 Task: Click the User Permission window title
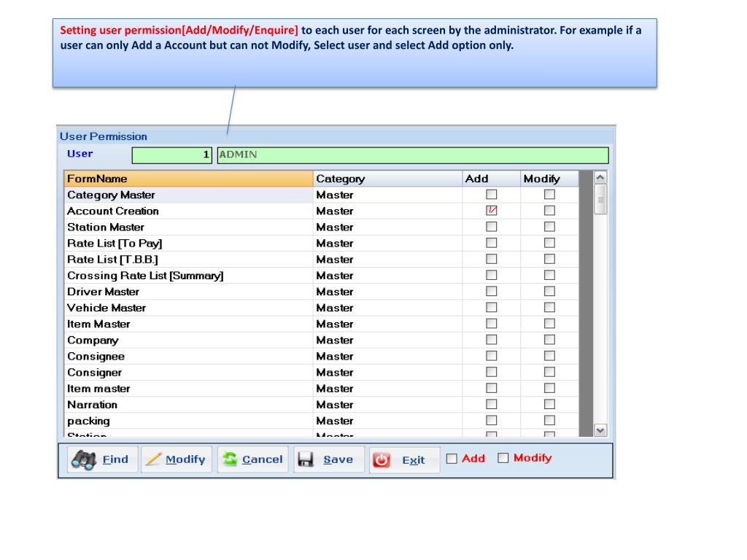(104, 136)
